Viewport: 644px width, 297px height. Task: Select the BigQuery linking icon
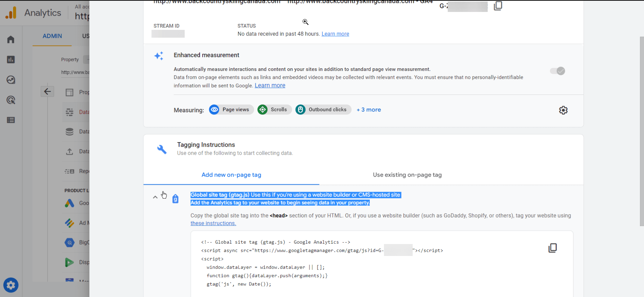pos(70,243)
